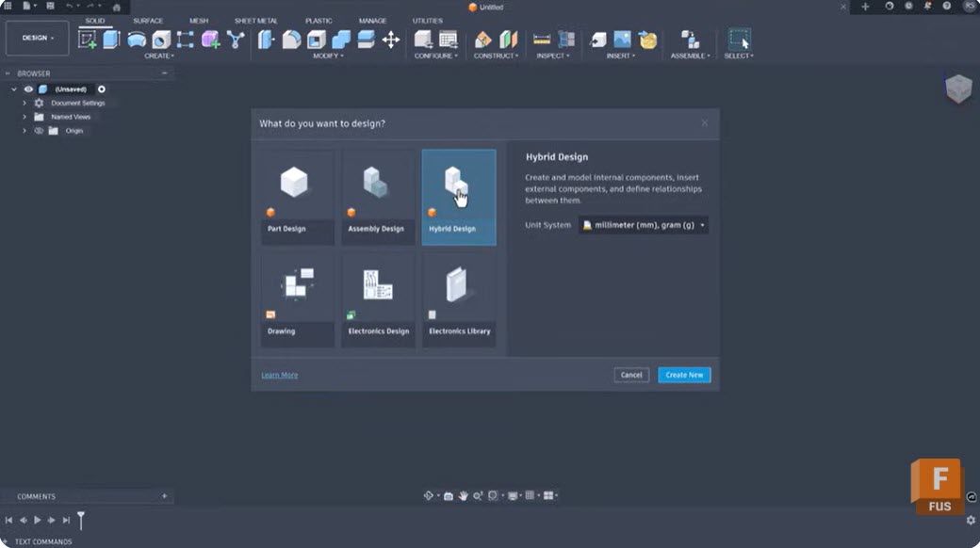Open the Modify panel dropdown

(x=328, y=56)
